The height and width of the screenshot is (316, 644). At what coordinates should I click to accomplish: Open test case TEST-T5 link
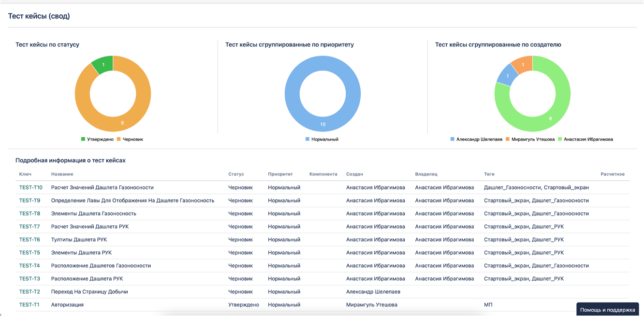(x=29, y=253)
